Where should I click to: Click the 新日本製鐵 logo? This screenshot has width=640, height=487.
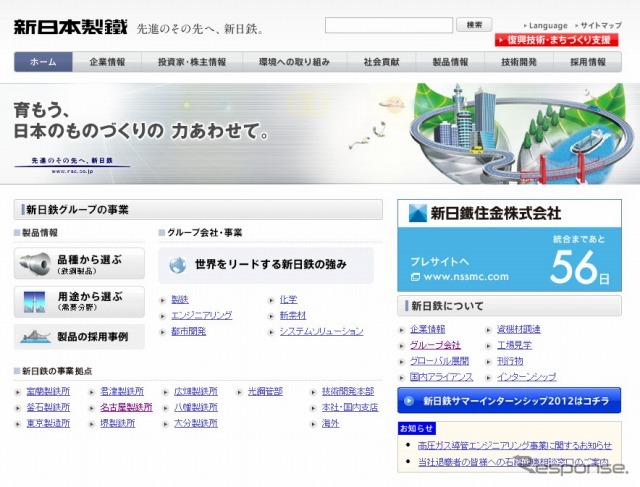[71, 27]
